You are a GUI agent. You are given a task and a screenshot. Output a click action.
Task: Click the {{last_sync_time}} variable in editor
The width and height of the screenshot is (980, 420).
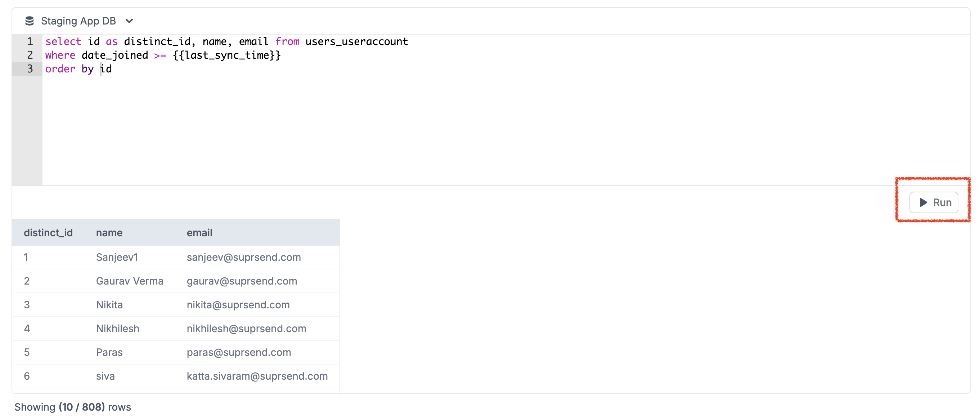[x=227, y=55]
